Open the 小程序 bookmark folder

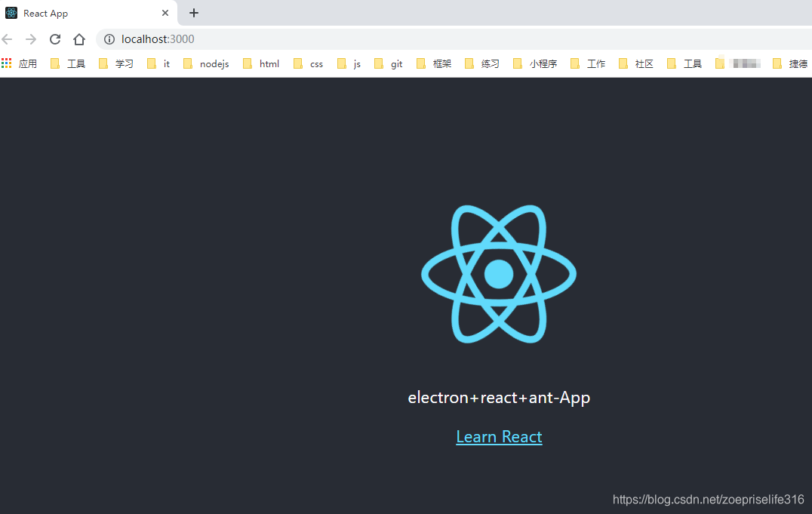pyautogui.click(x=536, y=63)
